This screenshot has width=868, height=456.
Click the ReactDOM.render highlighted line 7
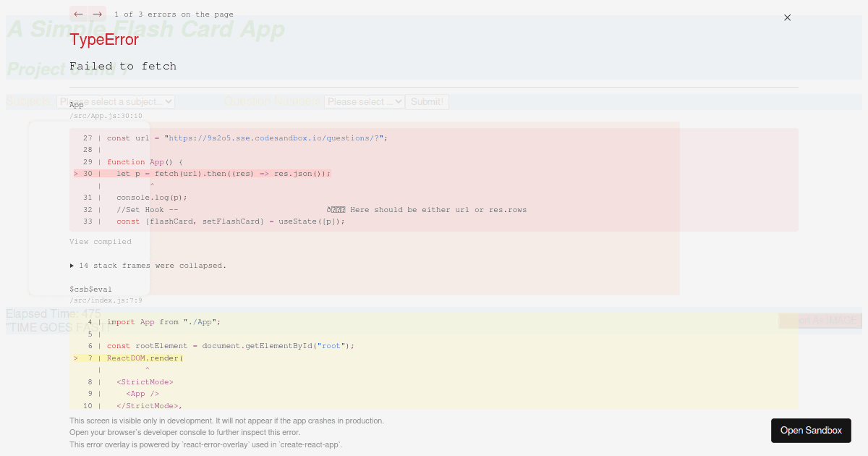[x=145, y=358]
